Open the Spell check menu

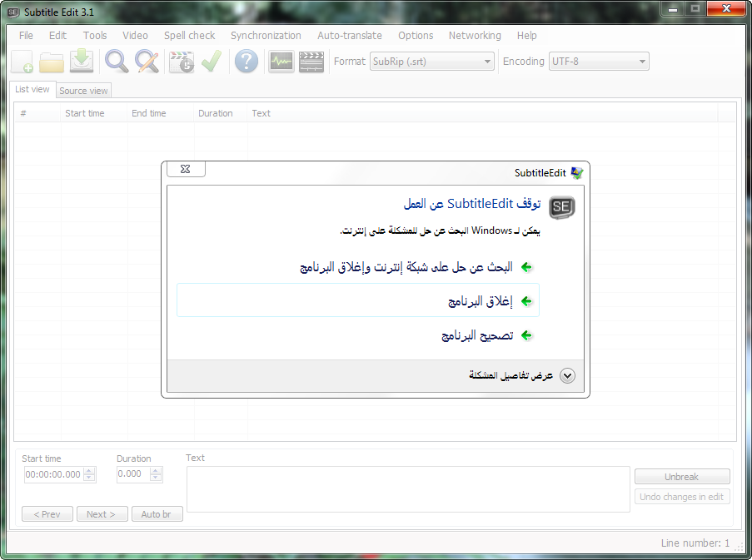[189, 36]
